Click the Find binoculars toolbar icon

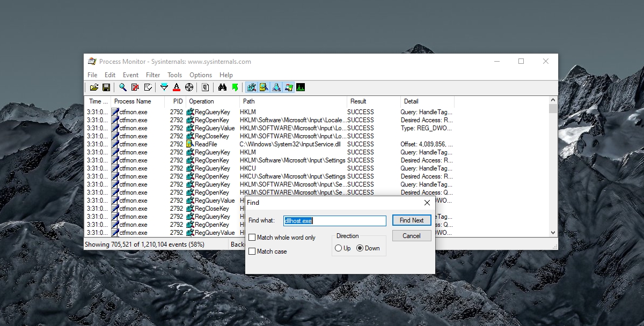pos(222,87)
